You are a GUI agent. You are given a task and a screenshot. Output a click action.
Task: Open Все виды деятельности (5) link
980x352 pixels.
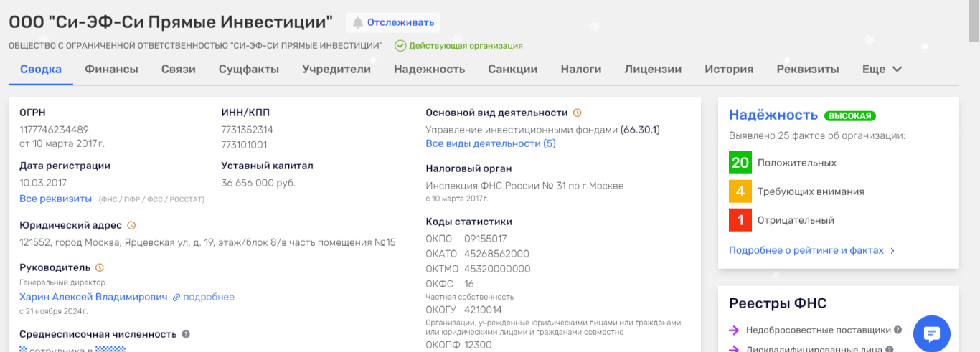(491, 143)
